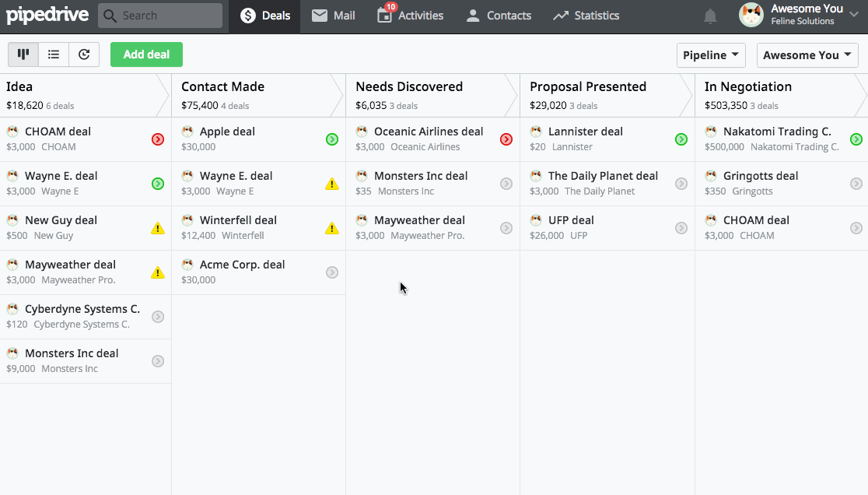The height and width of the screenshot is (495, 868).
Task: Click grey activity icon on Needs Discovered-stage Monsters Inc deal
Action: [506, 184]
